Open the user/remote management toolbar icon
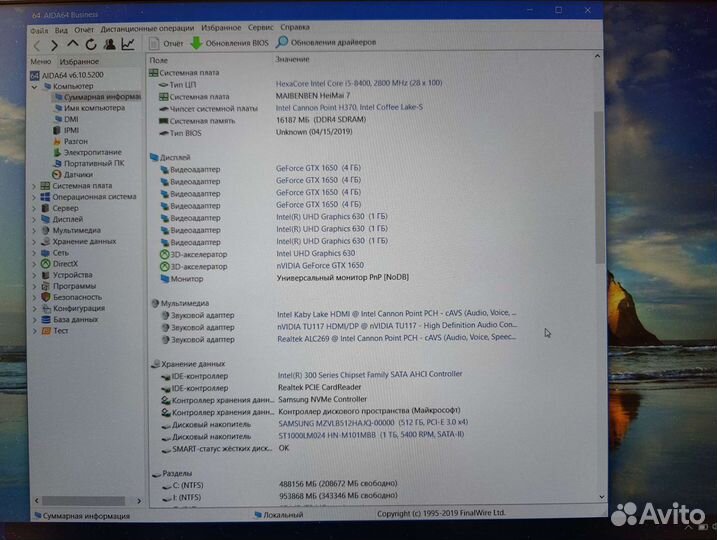 pyautogui.click(x=109, y=44)
